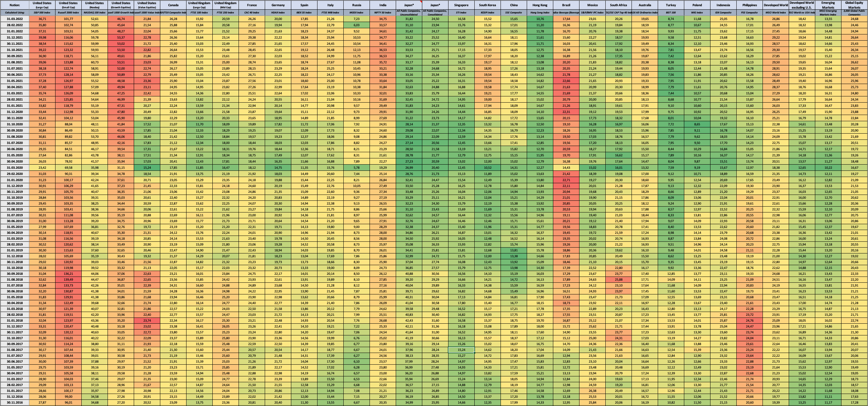Click the 'Calculated Using:' label cell
The height and width of the screenshot is (406, 868).
click(14, 12)
